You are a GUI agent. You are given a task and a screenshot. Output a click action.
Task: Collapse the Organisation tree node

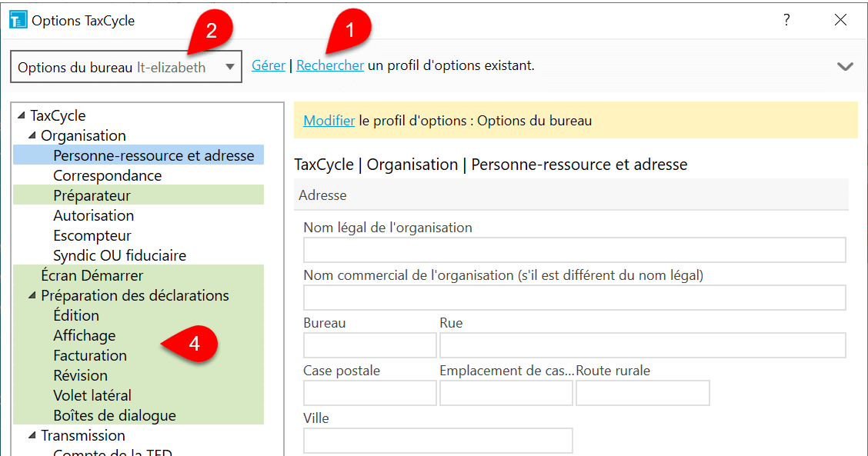pos(32,135)
